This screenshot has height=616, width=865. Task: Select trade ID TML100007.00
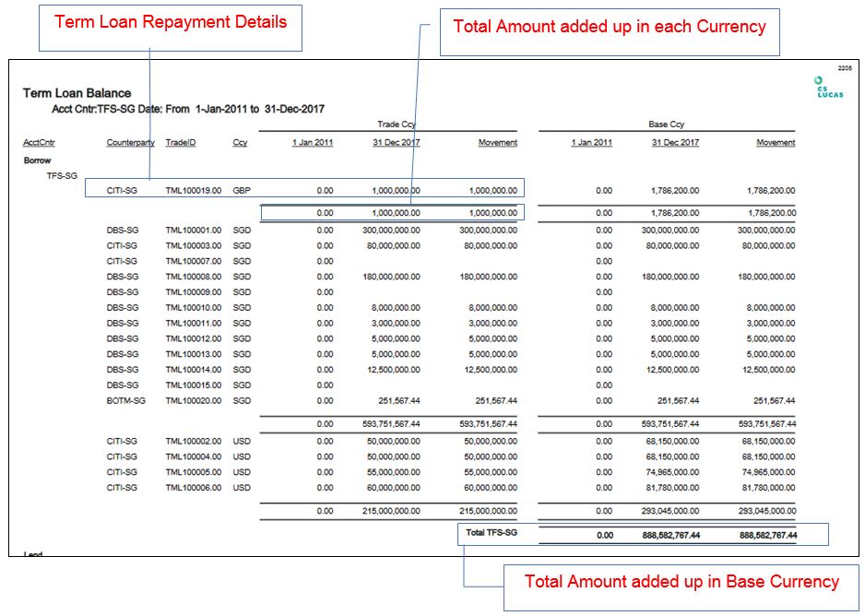193,261
